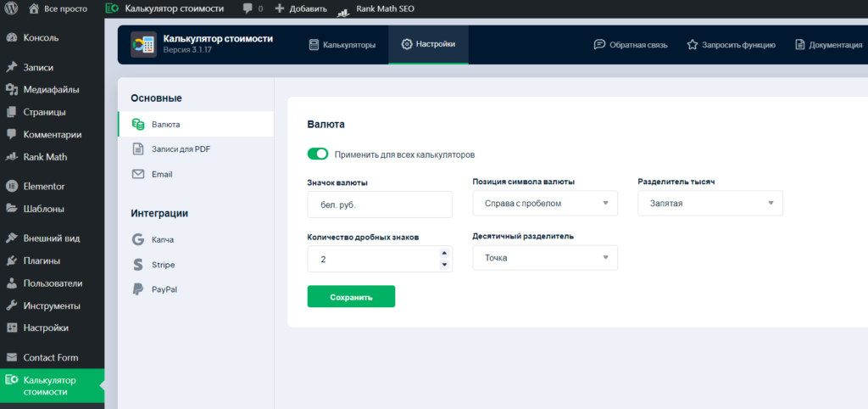The image size is (868, 409).
Task: Decrease the fractional digits count
Action: point(443,265)
